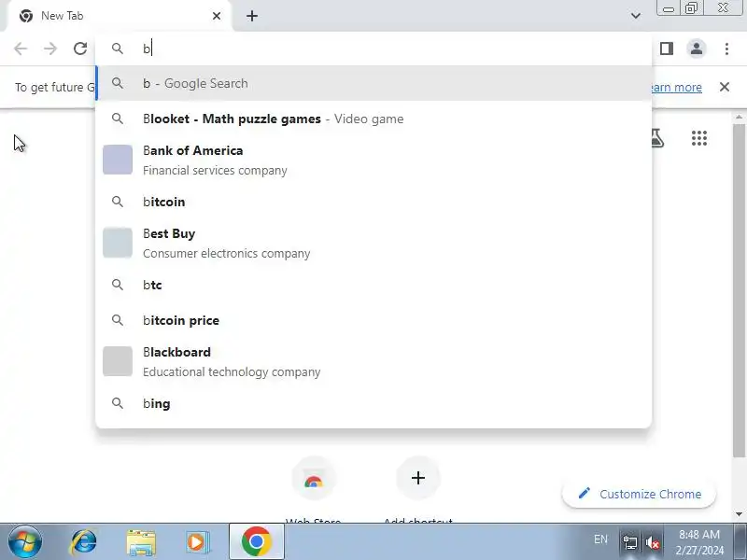Open the Customize Chrome button
The width and height of the screenshot is (747, 560).
tap(639, 494)
